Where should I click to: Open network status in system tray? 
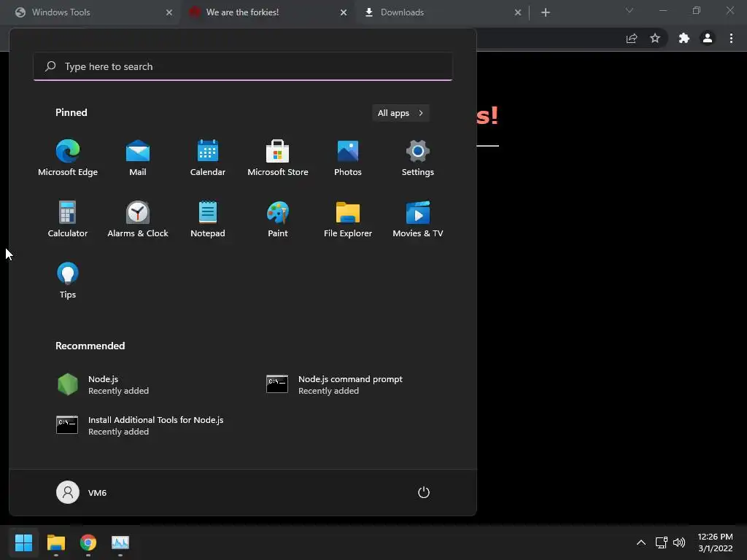pyautogui.click(x=661, y=542)
